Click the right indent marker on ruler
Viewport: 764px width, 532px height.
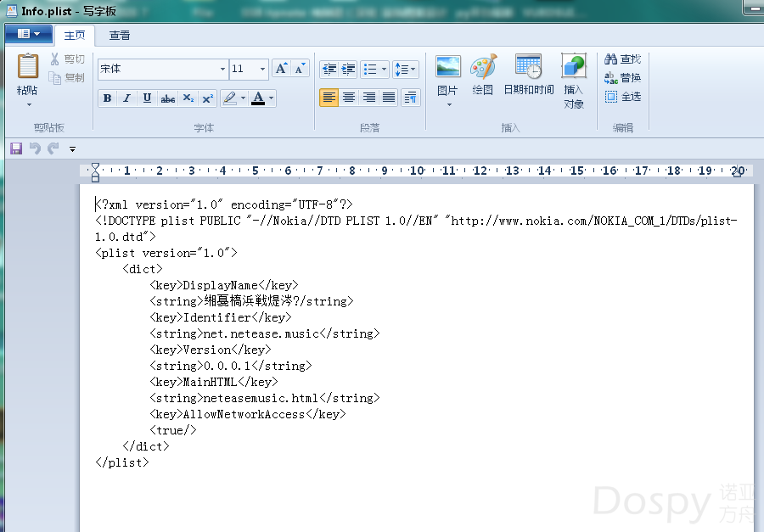tap(737, 172)
